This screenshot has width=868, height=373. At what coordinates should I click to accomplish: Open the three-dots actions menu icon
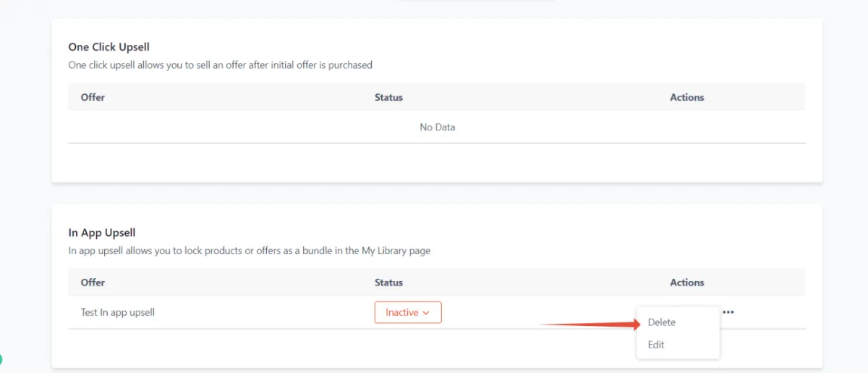click(x=728, y=312)
